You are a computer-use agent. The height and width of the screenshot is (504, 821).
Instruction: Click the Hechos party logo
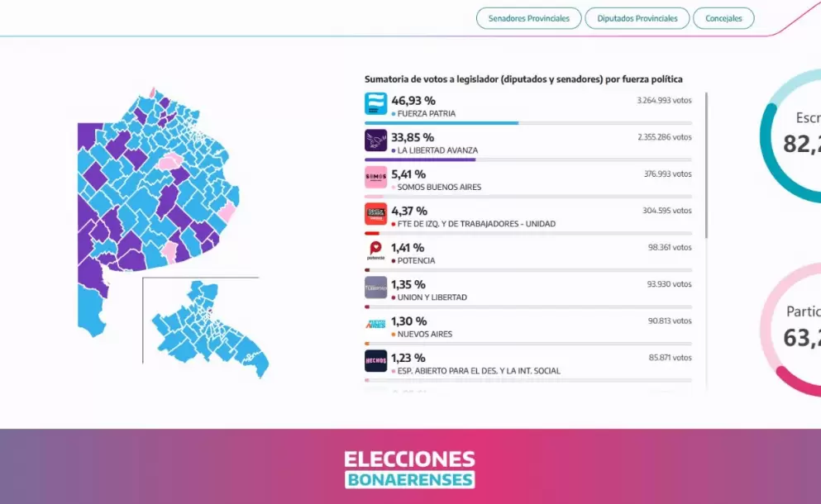(376, 361)
